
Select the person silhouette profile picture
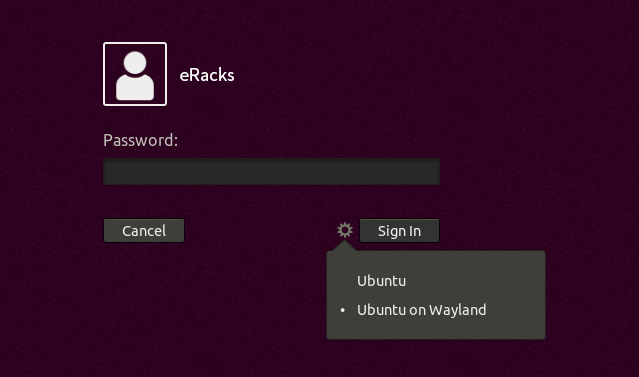click(x=135, y=74)
